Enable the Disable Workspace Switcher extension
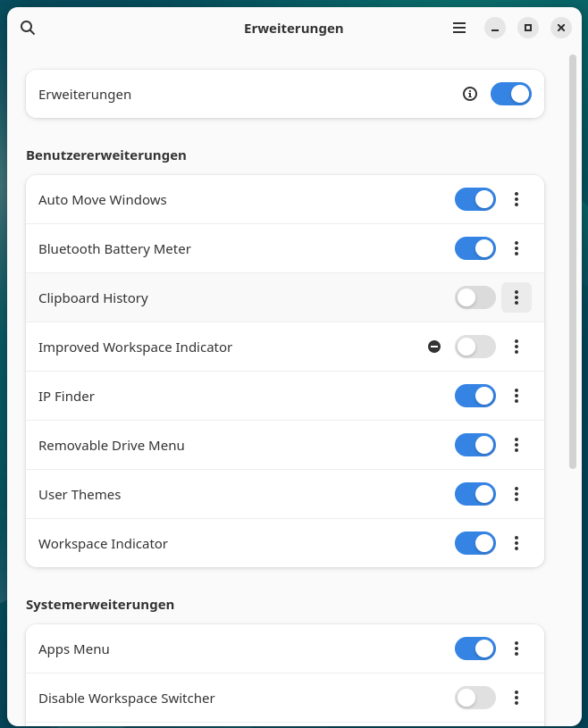588x728 pixels. tap(475, 698)
